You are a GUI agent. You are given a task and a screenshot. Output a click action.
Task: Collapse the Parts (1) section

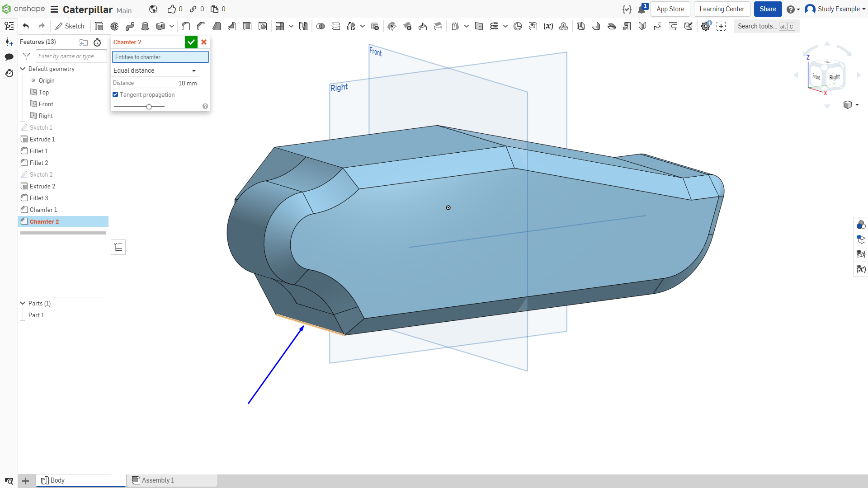[x=23, y=303]
